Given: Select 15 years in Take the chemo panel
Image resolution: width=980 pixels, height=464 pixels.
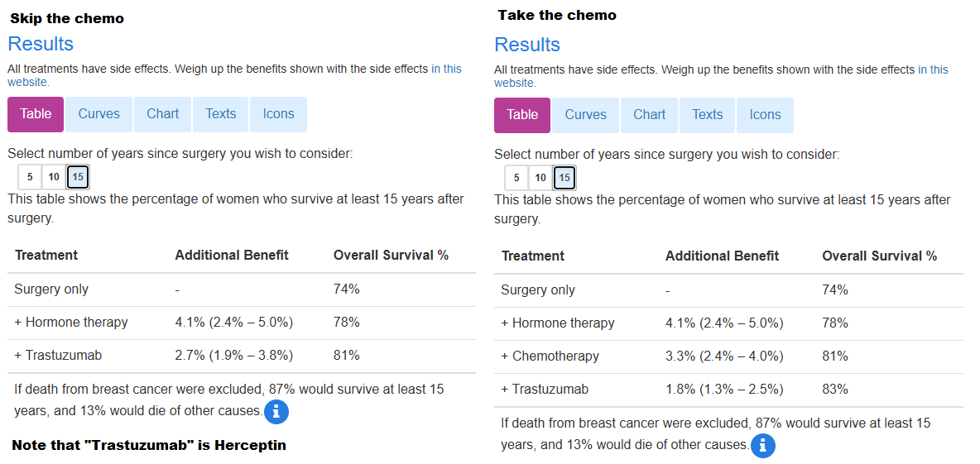Looking at the screenshot, I should (564, 178).
